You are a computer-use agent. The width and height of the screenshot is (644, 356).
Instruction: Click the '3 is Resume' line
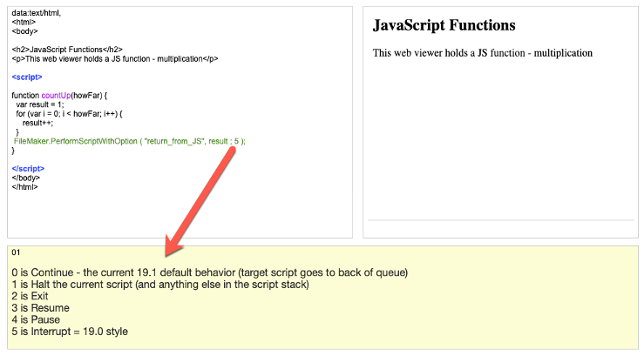pyautogui.click(x=40, y=308)
